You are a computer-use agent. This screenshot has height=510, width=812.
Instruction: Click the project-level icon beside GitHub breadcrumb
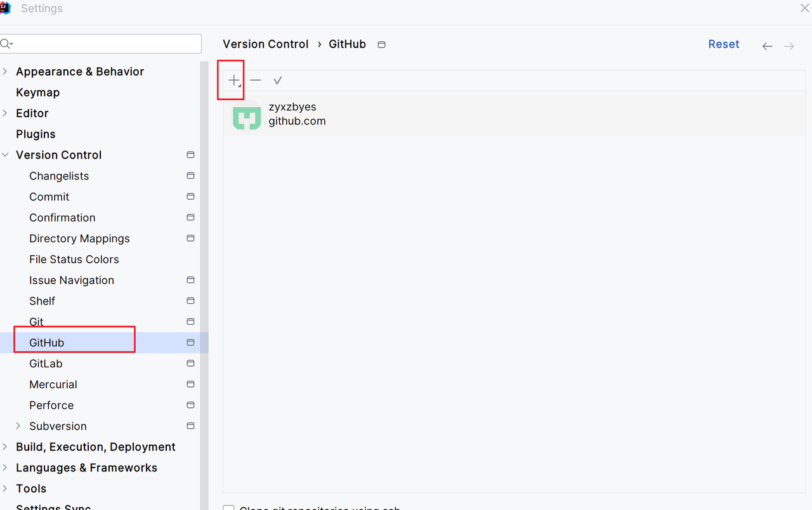tap(381, 44)
